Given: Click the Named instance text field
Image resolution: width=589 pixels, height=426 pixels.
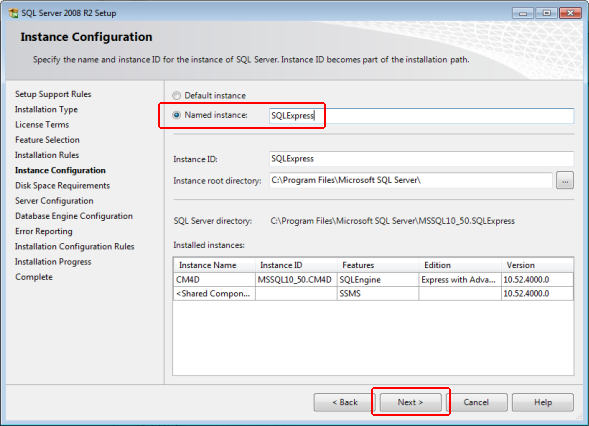Looking at the screenshot, I should [x=421, y=116].
